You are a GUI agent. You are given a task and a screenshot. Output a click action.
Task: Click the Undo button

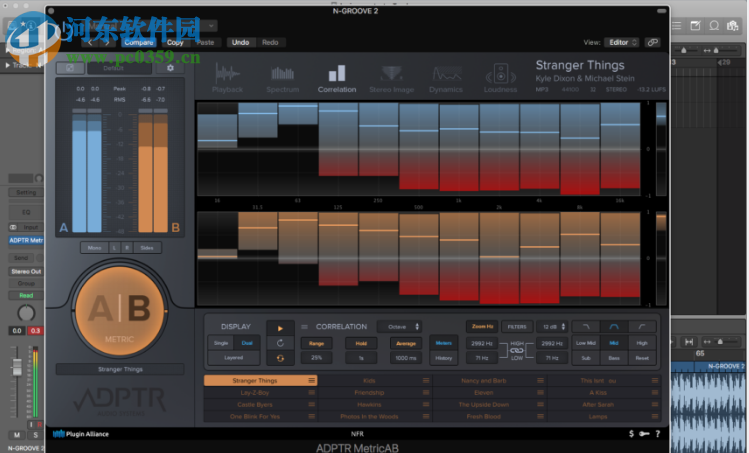pos(240,43)
